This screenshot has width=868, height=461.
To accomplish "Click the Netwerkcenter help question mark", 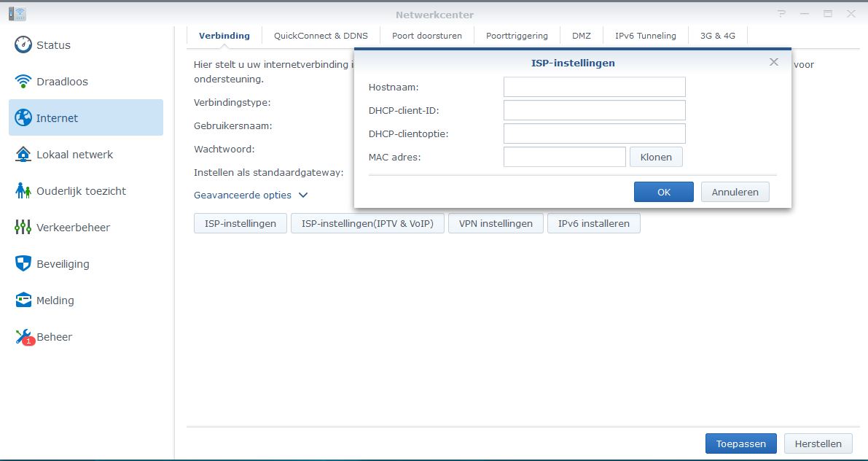I will [x=781, y=14].
